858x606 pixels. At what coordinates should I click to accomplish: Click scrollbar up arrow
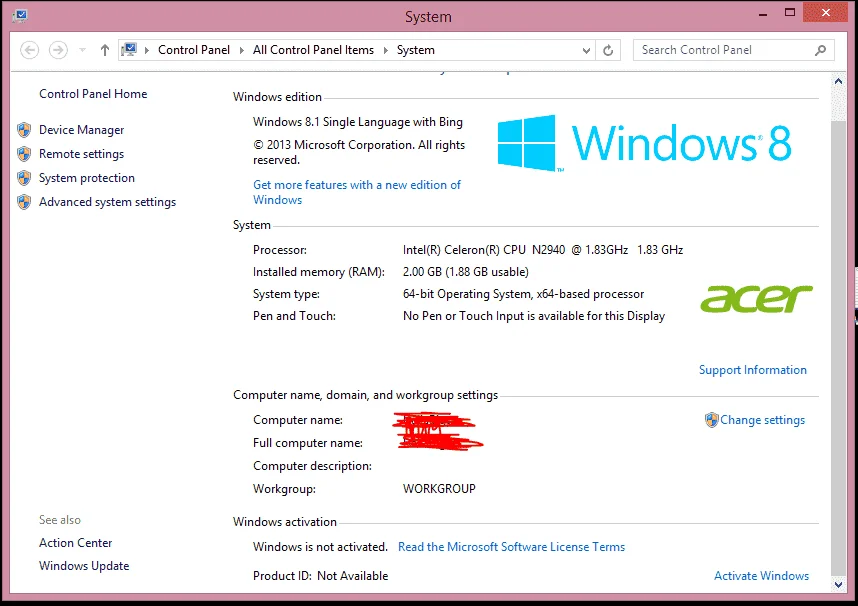coord(838,81)
